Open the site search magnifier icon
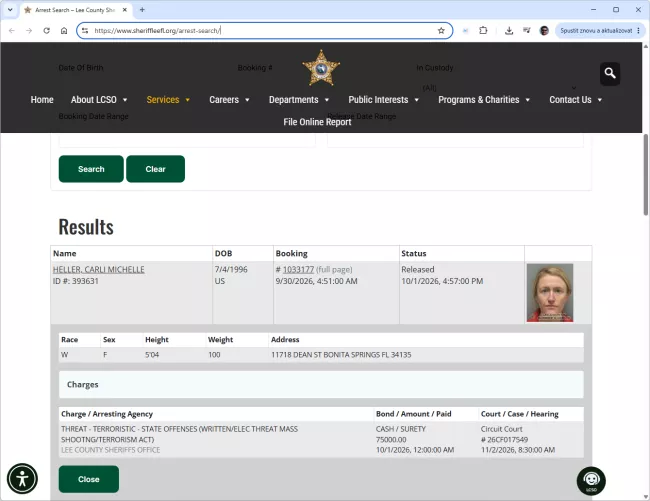Image resolution: width=650 pixels, height=501 pixels. [610, 73]
